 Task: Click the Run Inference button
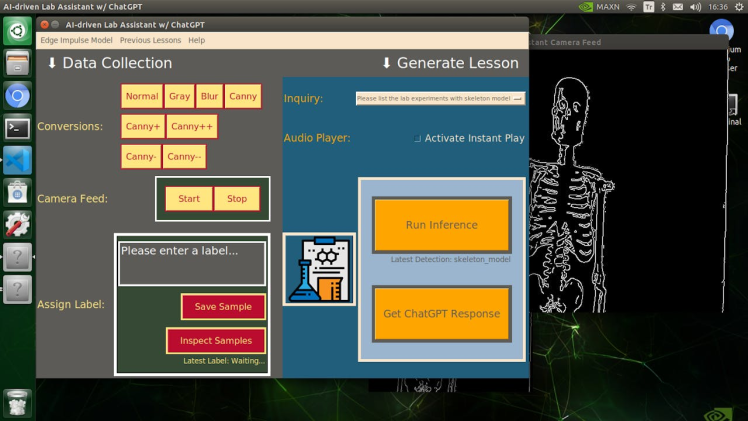coord(442,225)
